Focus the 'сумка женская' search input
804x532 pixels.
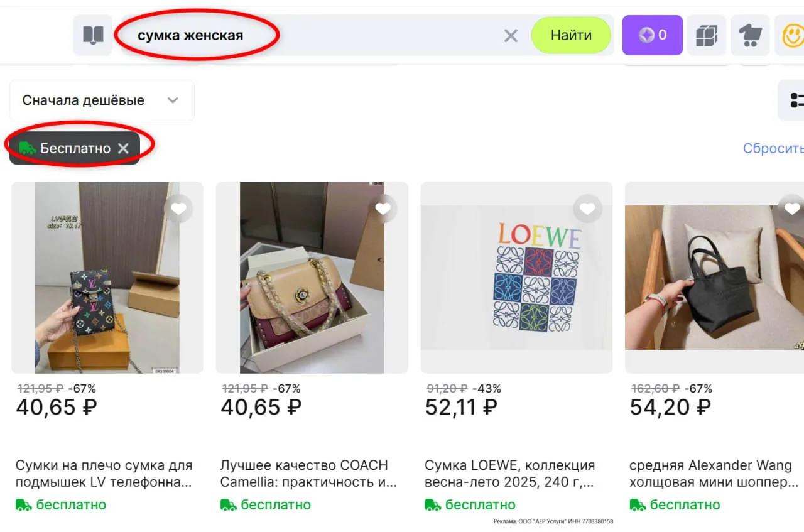pyautogui.click(x=311, y=36)
